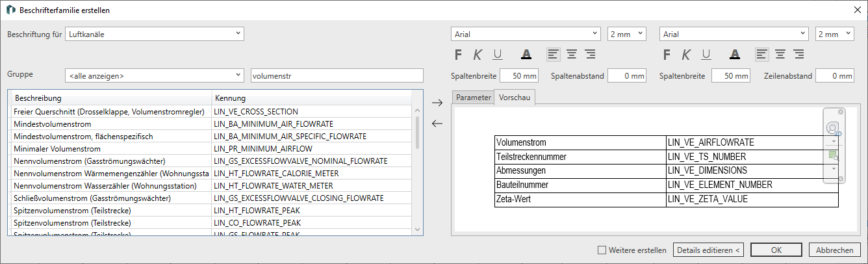
Task: Expand zoom options dropdown arrow
Action: point(834,168)
